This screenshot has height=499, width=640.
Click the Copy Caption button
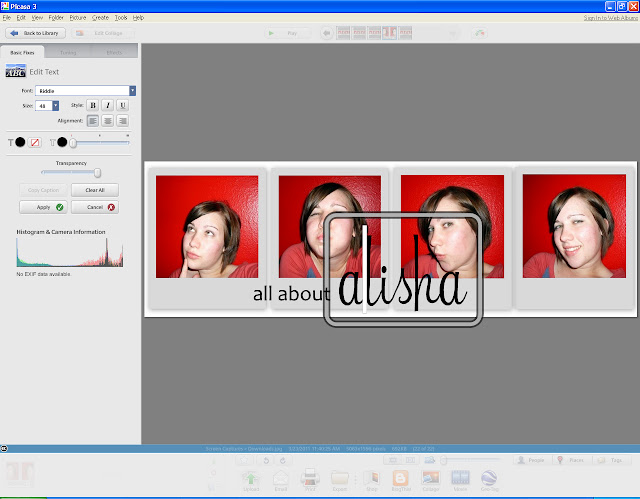[x=43, y=190]
